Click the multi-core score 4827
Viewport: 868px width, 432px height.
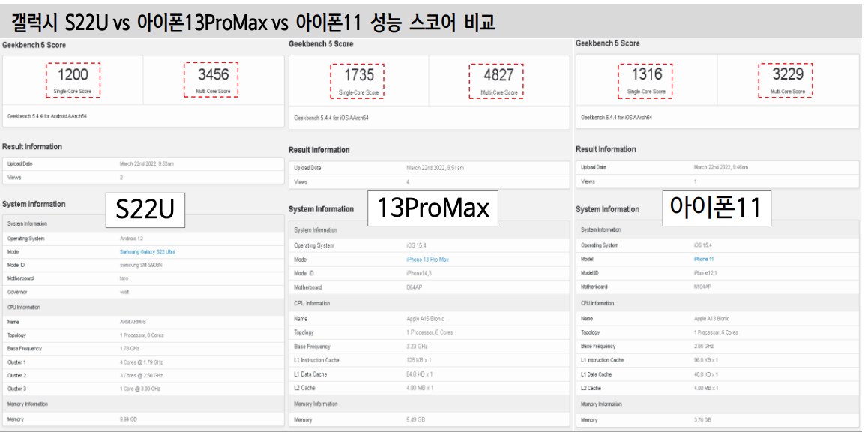(x=498, y=75)
